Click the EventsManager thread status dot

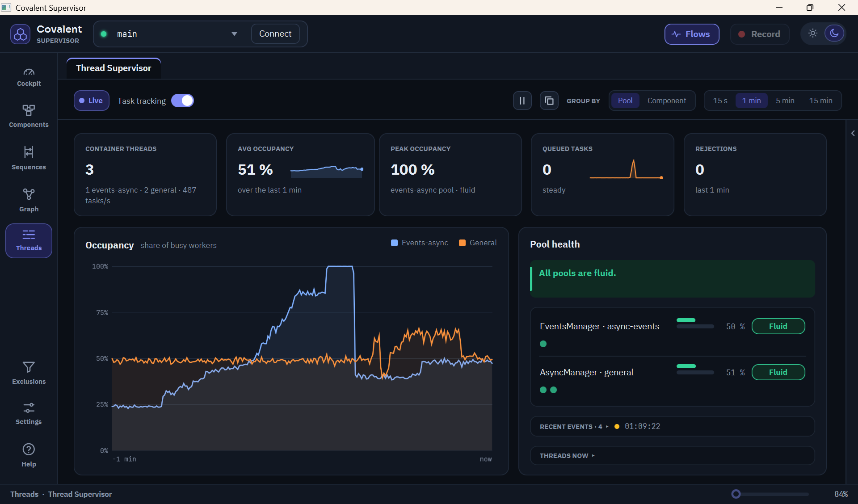(x=543, y=344)
